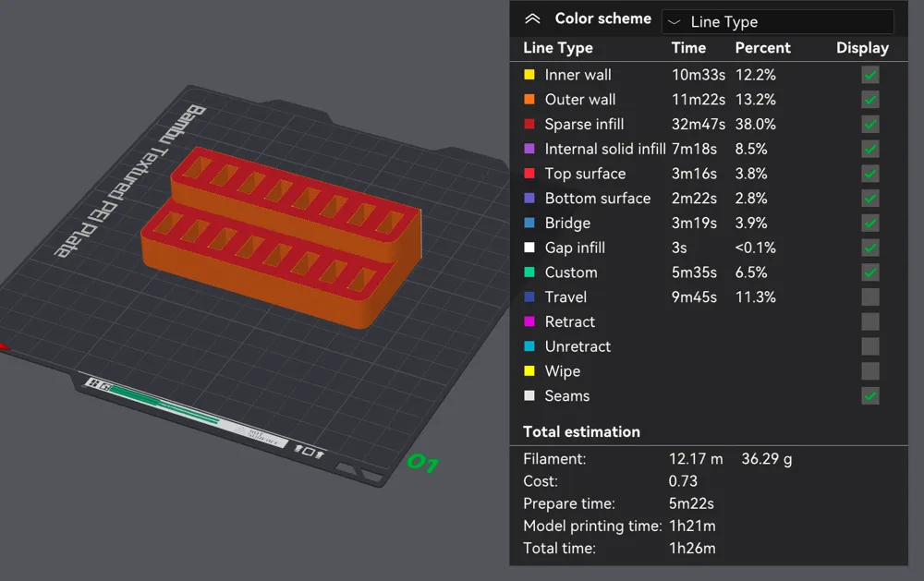Toggle Internal solid infill display checkbox

(x=869, y=149)
